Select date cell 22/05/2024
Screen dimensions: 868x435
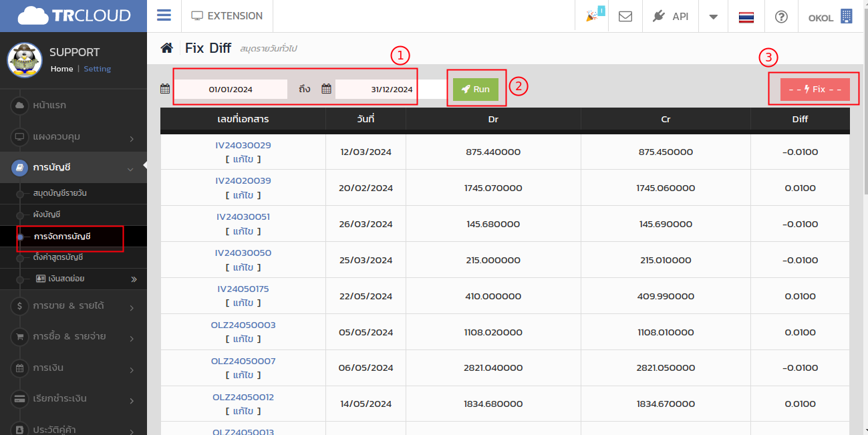366,296
